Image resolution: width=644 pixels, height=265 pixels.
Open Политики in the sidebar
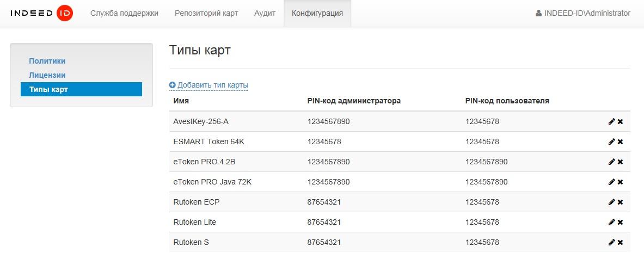pyautogui.click(x=47, y=61)
